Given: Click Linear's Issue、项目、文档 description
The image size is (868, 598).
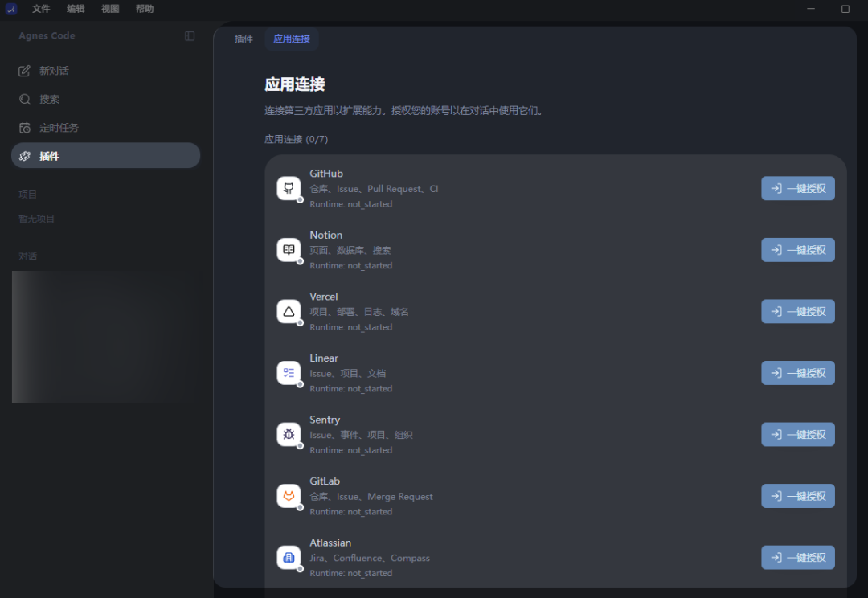Looking at the screenshot, I should pyautogui.click(x=348, y=374).
